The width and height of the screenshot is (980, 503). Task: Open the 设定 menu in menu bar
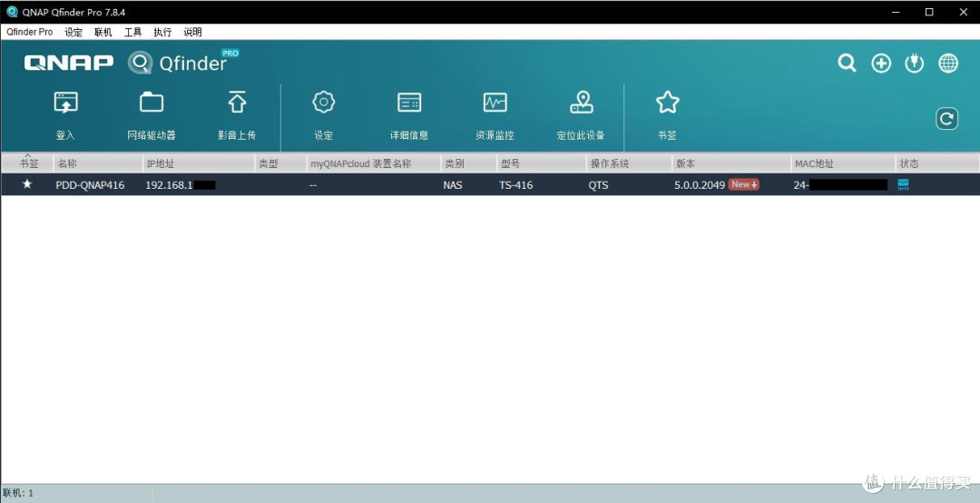[x=73, y=32]
